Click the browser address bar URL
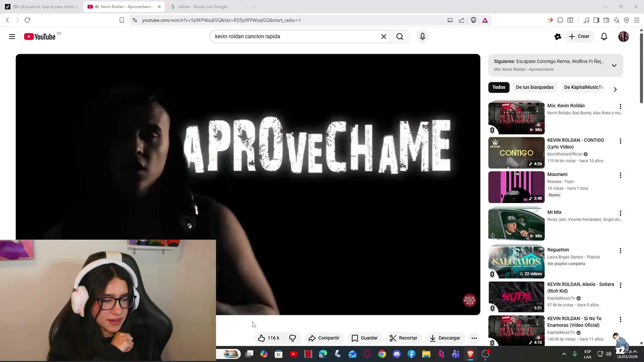 tap(221, 20)
